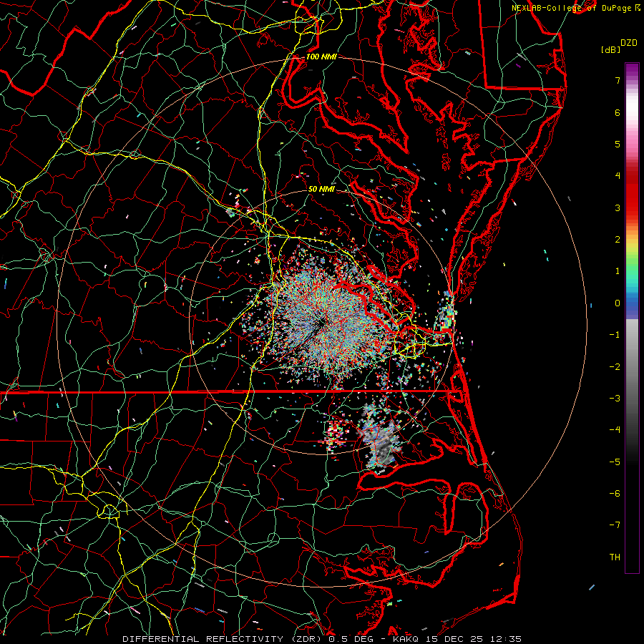This screenshot has width=644, height=644.
Task: Click the DZD product label
Action: [x=629, y=43]
